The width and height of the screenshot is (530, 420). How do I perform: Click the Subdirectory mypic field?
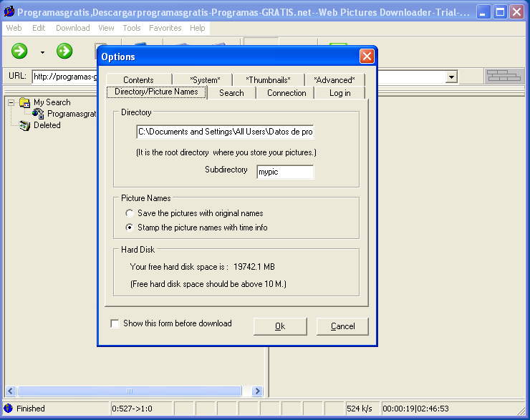[x=285, y=172]
